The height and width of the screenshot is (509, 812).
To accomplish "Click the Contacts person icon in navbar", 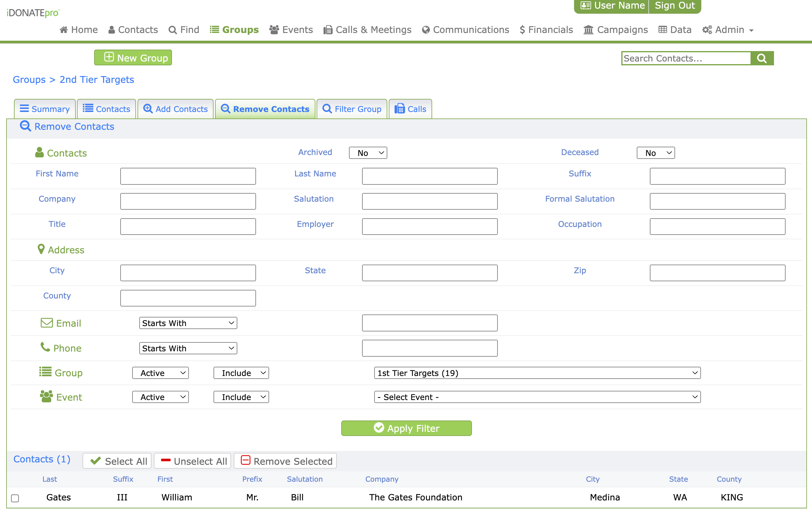I will [x=111, y=30].
